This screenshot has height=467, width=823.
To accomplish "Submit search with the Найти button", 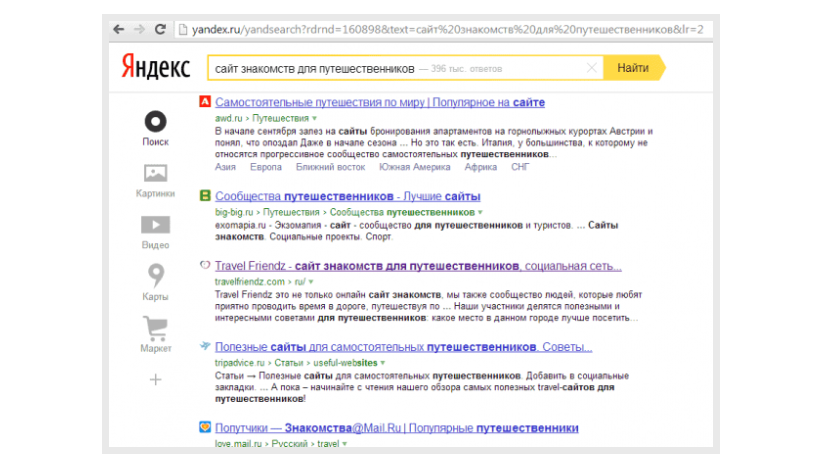I will point(634,68).
